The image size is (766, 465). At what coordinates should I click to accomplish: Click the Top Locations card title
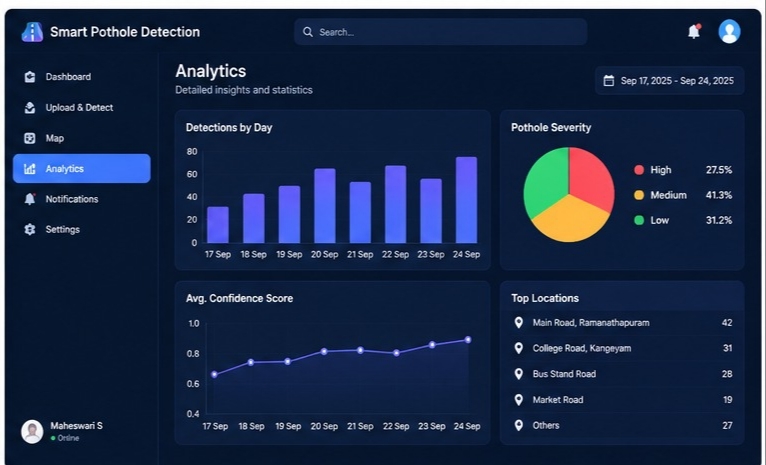545,298
